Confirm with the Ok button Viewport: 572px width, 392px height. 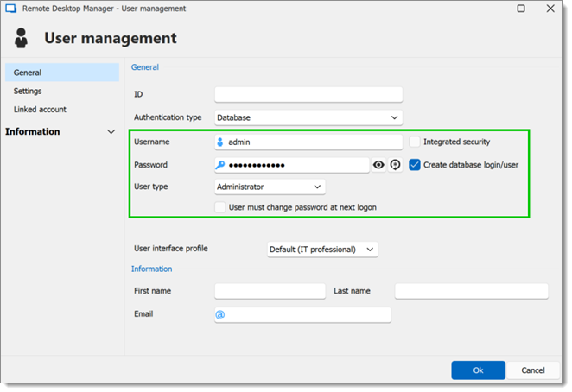[478, 370]
